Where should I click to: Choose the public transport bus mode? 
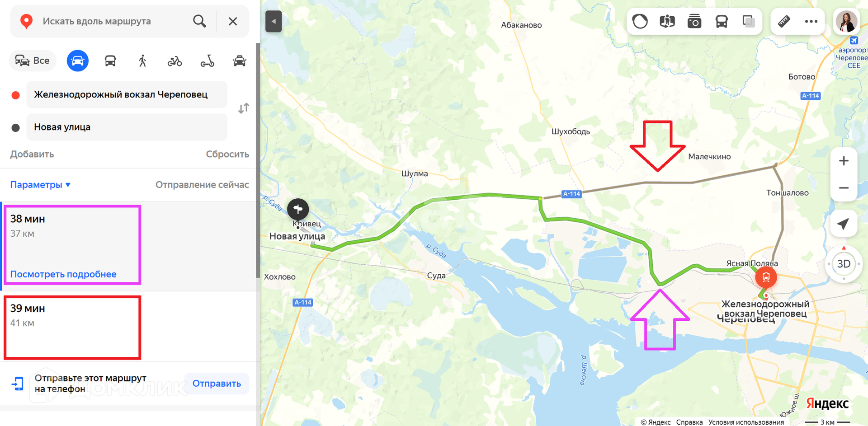[110, 61]
